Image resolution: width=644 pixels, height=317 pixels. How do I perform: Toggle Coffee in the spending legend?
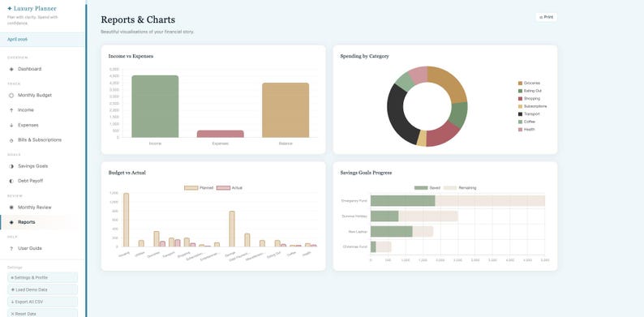point(527,122)
